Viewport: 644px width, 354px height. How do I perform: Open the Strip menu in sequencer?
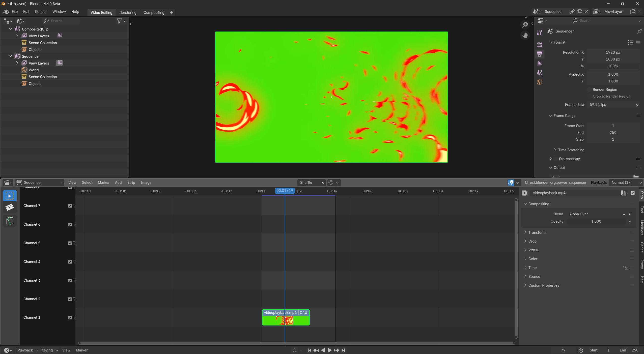(x=131, y=183)
